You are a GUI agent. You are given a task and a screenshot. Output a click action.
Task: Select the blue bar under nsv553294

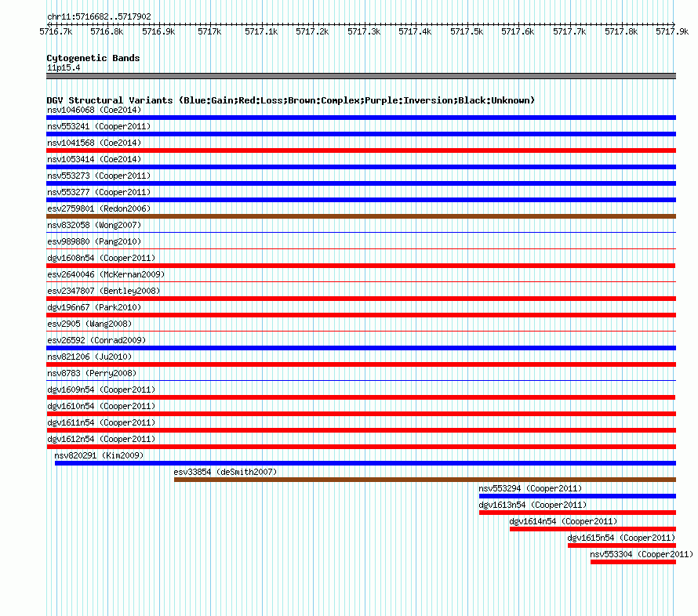(577, 496)
